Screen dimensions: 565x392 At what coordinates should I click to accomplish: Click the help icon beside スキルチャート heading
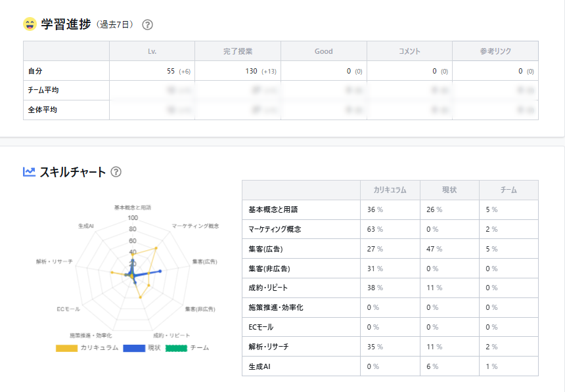coord(116,172)
